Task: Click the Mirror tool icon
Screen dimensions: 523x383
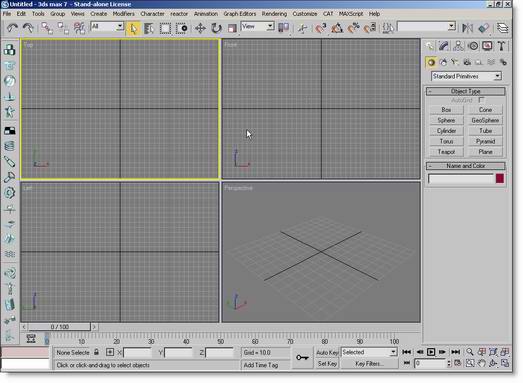Action: point(467,28)
